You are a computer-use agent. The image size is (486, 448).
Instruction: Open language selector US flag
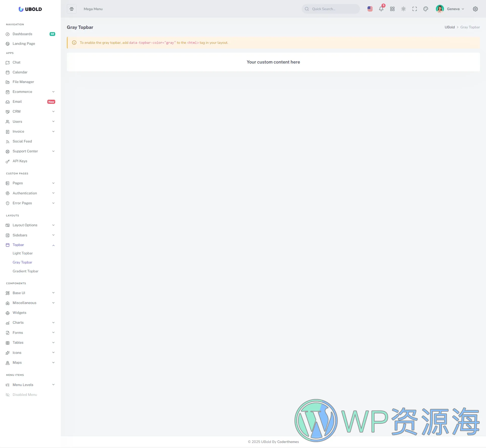coord(370,9)
